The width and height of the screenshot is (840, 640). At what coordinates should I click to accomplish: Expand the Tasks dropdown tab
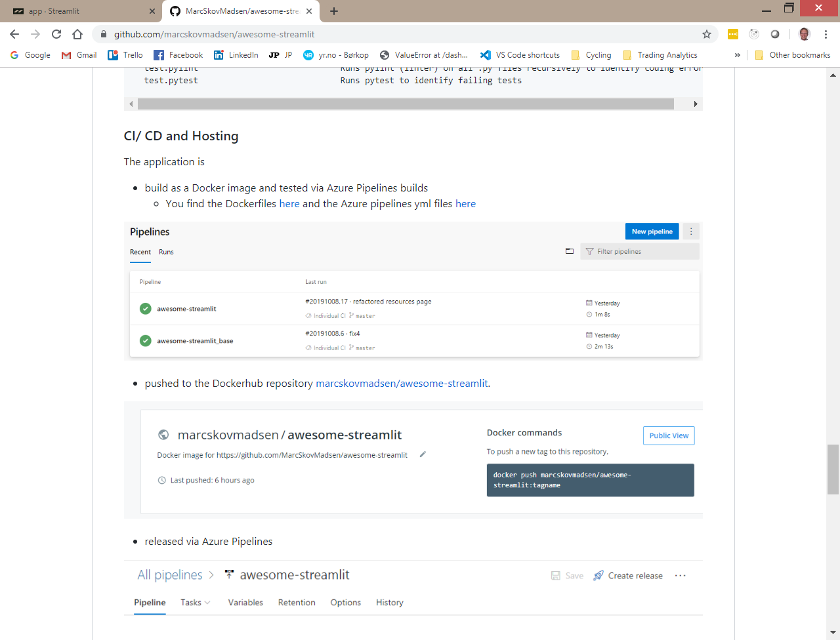click(x=196, y=603)
